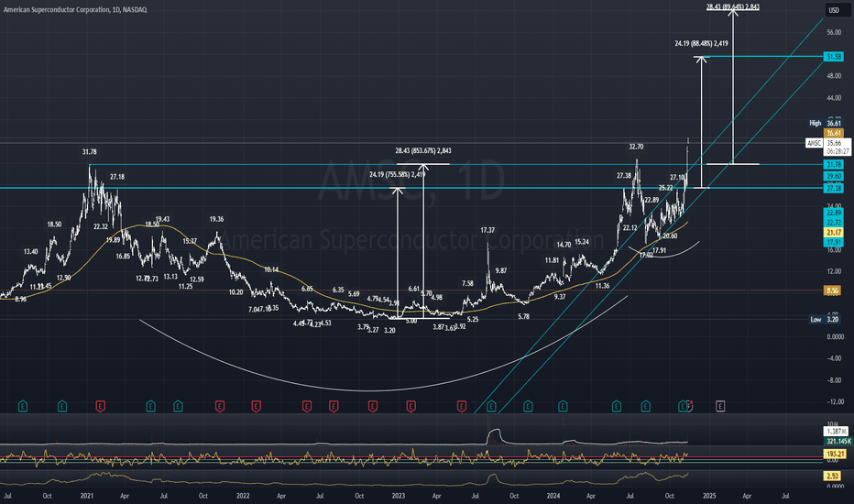This screenshot has height=504, width=854.
Task: Open the green earnings marker after the 2024 label
Action: [563, 406]
